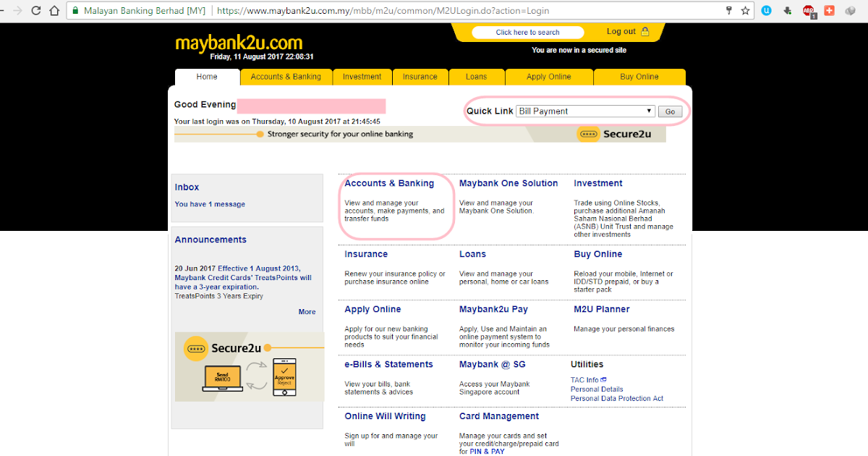This screenshot has width=868, height=456.
Task: Open the Maybank One Solution link
Action: click(509, 183)
